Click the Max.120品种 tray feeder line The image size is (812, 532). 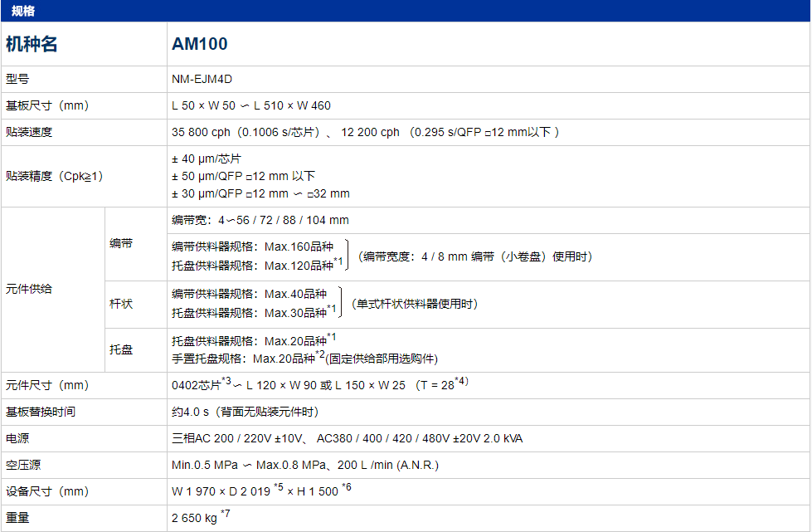point(257,266)
